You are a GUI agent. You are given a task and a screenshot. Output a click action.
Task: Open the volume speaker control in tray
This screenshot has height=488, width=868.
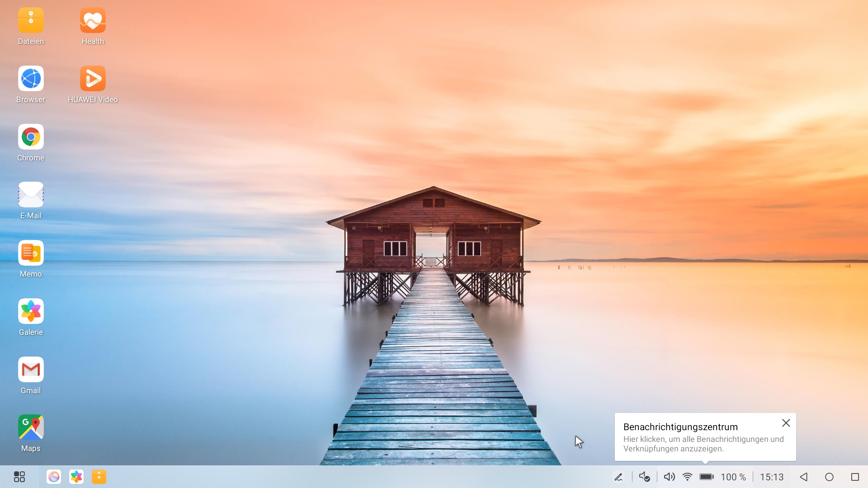pos(669,477)
